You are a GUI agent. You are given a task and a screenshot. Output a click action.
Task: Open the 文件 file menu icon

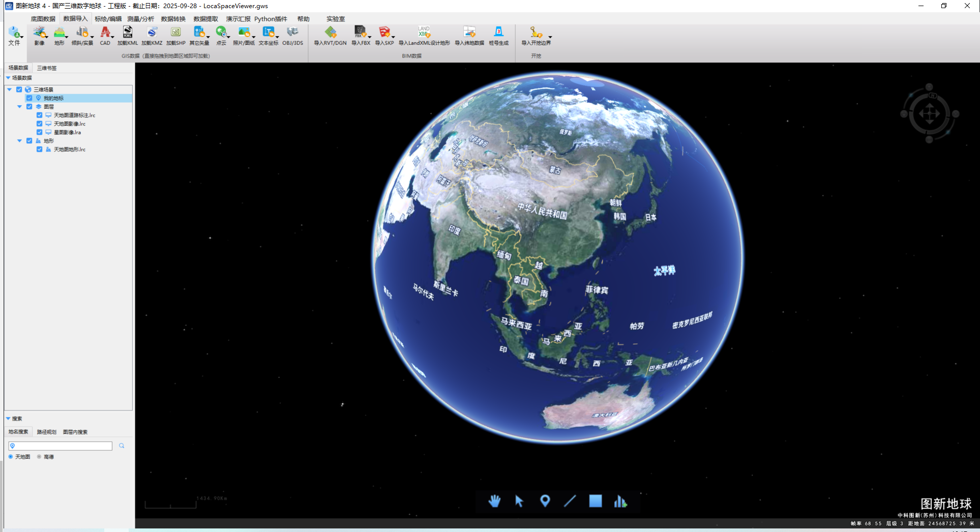[x=14, y=33]
